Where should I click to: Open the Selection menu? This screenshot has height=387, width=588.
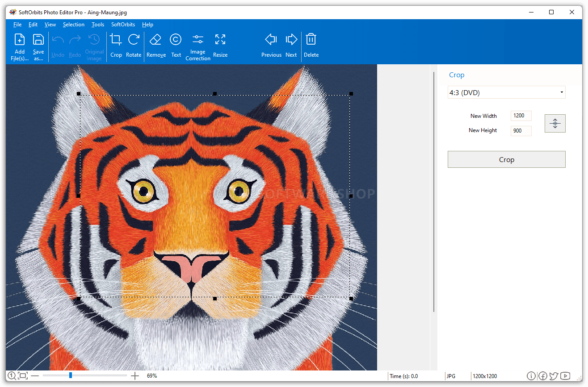tap(74, 25)
